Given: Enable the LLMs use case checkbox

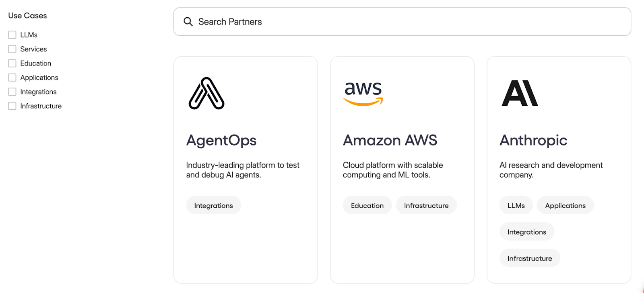Looking at the screenshot, I should point(12,35).
